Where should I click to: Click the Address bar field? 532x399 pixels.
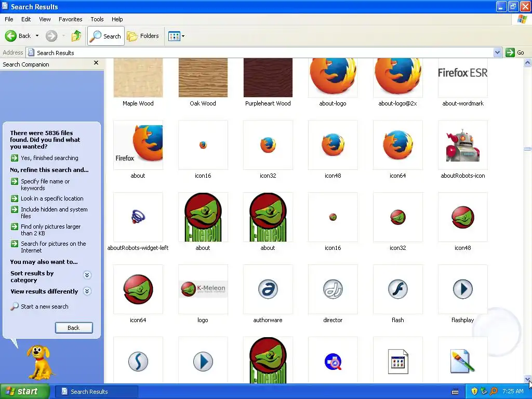[x=260, y=52]
